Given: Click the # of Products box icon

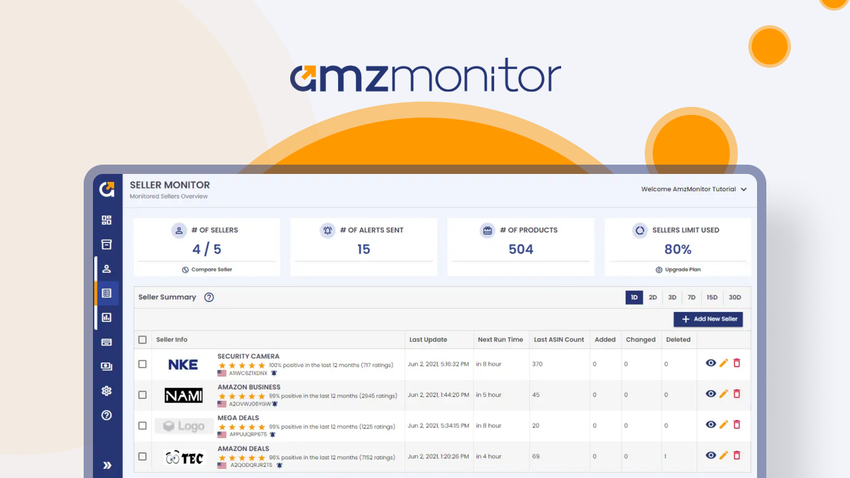Looking at the screenshot, I should click(487, 230).
